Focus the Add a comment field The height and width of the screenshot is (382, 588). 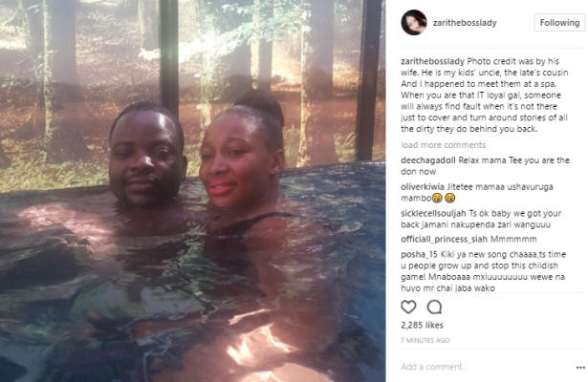point(486,367)
